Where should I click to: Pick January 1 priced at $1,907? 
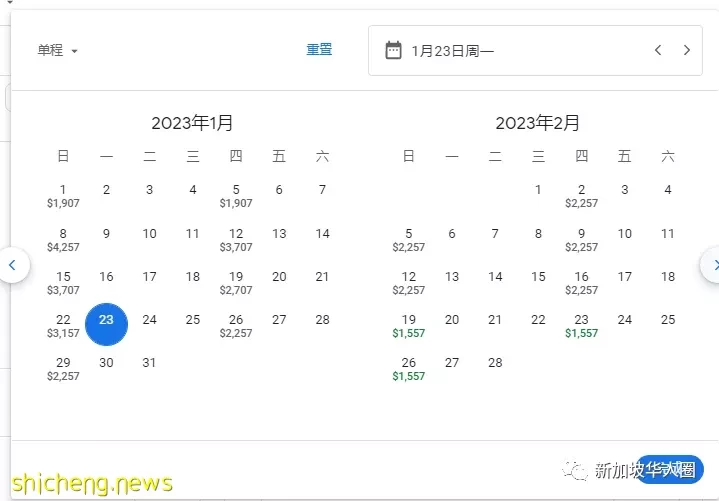(x=63, y=196)
